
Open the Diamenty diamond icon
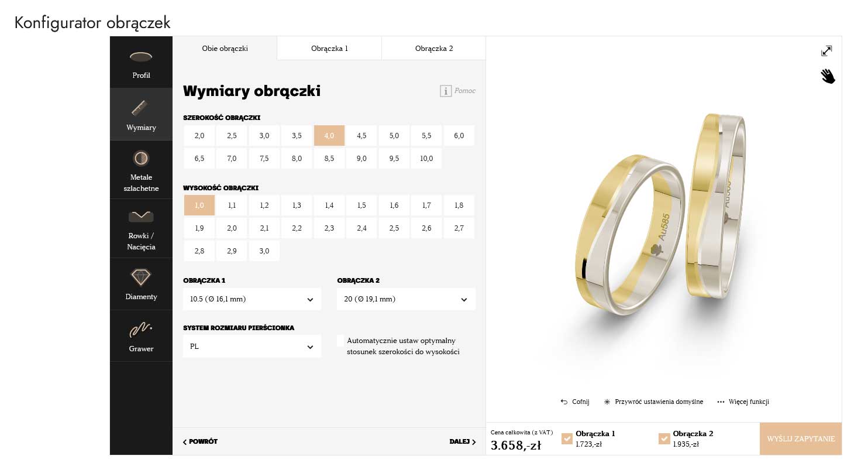pos(141,277)
